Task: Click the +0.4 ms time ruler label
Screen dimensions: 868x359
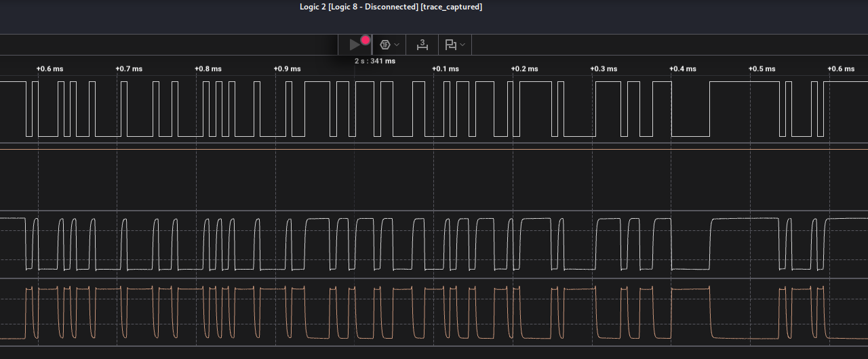Action: [x=683, y=69]
